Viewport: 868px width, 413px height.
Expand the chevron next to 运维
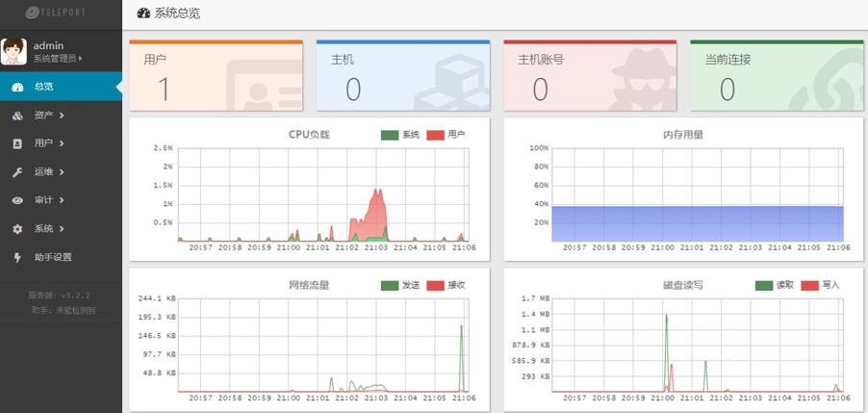coord(62,172)
